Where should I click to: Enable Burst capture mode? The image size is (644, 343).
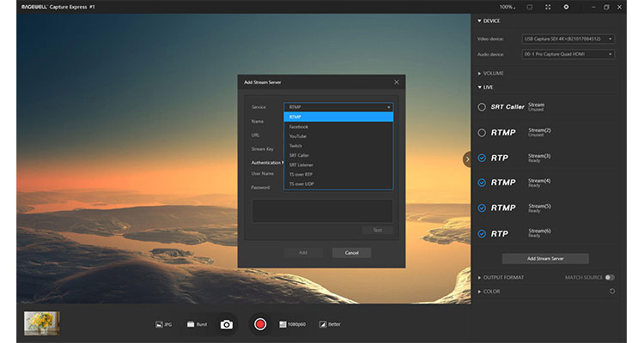click(x=197, y=324)
